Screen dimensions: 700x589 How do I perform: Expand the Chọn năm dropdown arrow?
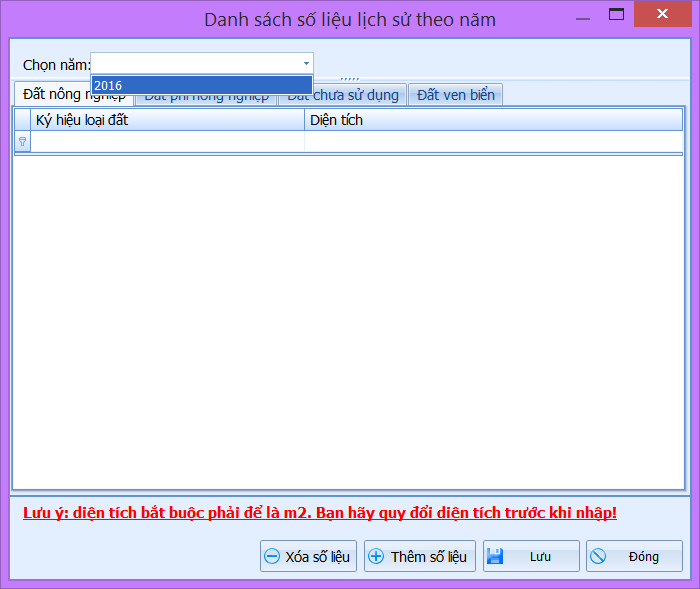click(306, 63)
